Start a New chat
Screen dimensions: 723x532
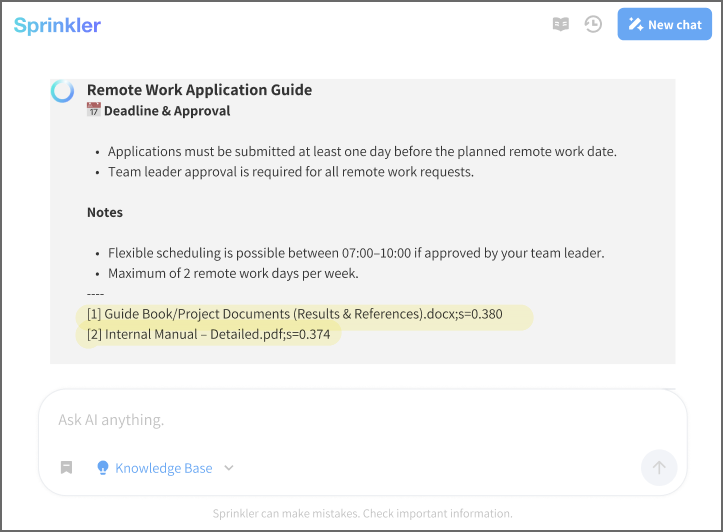click(x=664, y=24)
